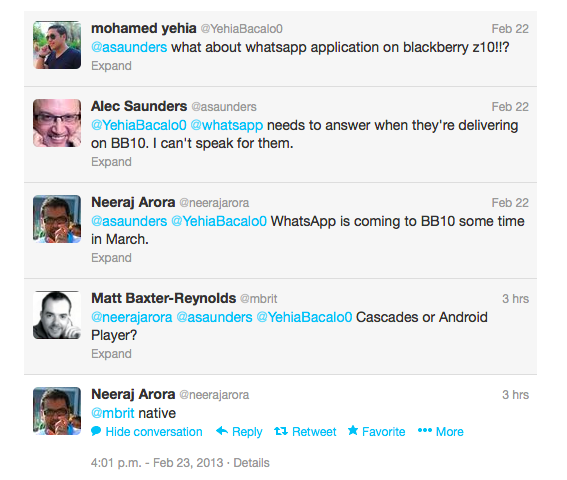Click the Retweet text label

pos(314,432)
